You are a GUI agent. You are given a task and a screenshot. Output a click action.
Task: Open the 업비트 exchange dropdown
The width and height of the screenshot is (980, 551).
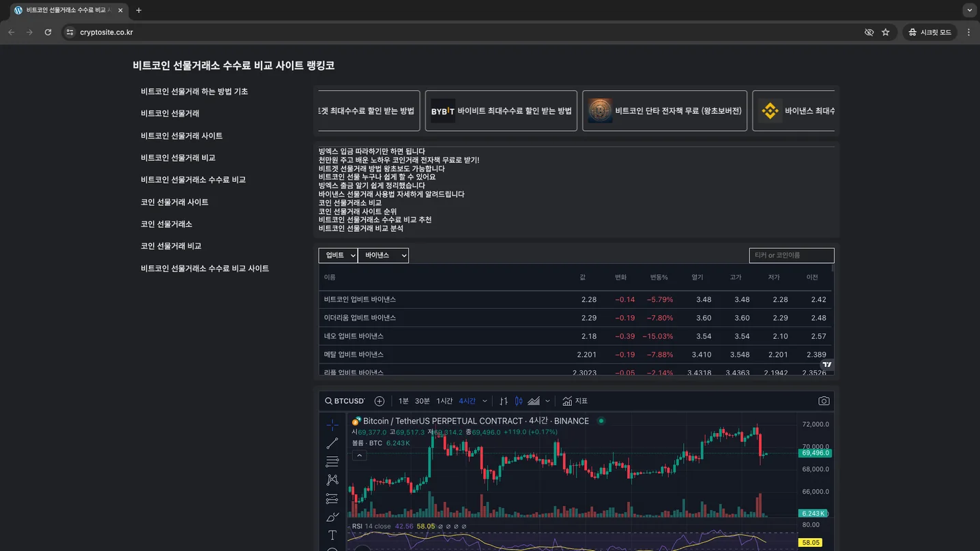pos(338,255)
